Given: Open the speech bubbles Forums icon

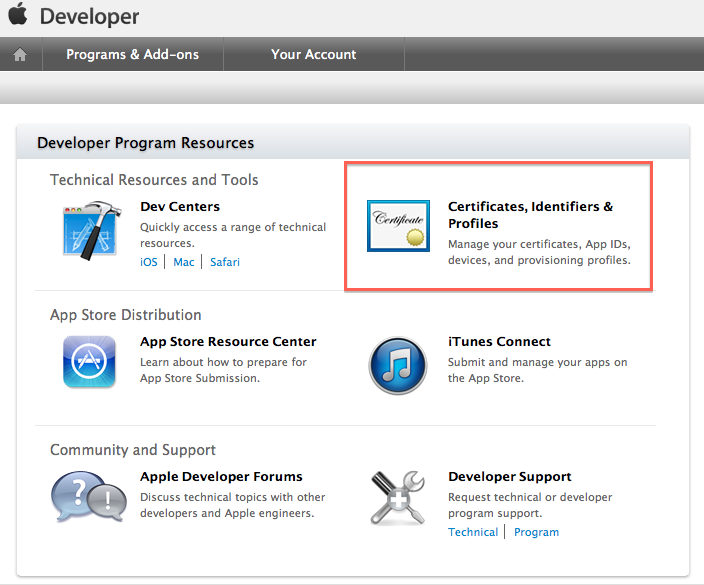Looking at the screenshot, I should click(x=89, y=497).
